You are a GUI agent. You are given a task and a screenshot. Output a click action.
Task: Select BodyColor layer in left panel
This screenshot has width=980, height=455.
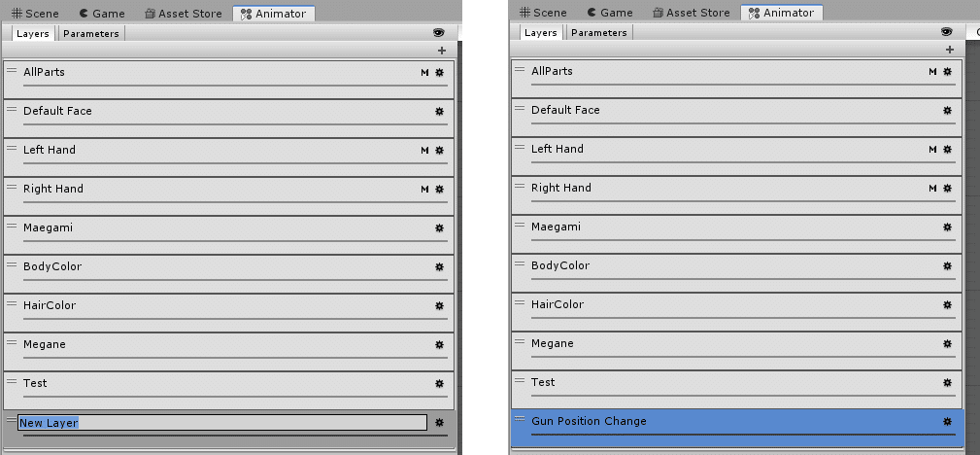click(229, 274)
